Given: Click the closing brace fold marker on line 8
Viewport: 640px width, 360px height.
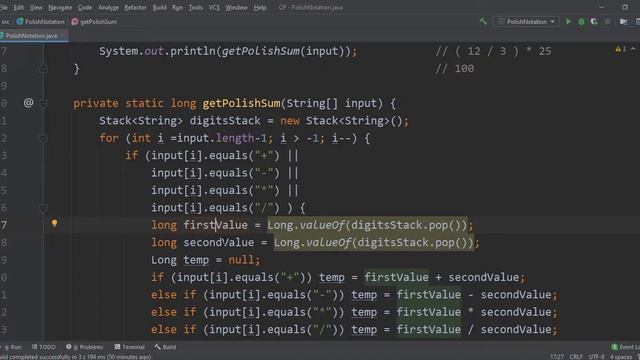Looking at the screenshot, I should pos(43,69).
